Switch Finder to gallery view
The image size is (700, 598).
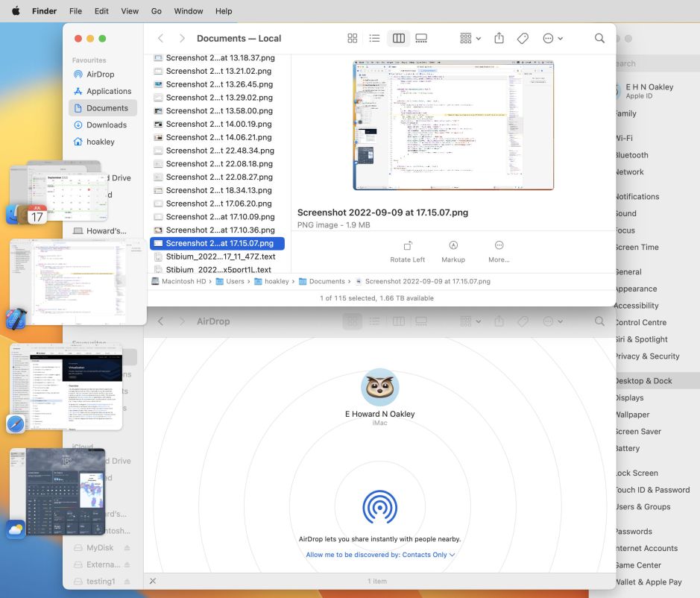coord(421,38)
